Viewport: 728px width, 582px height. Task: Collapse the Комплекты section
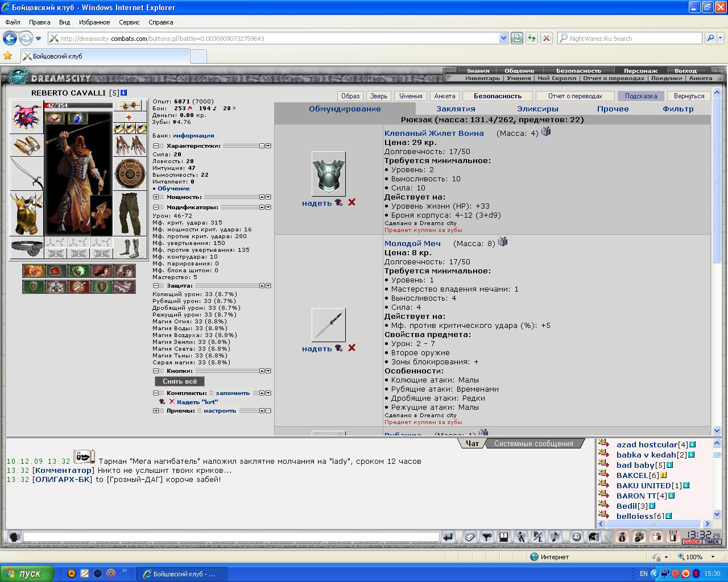(x=156, y=393)
